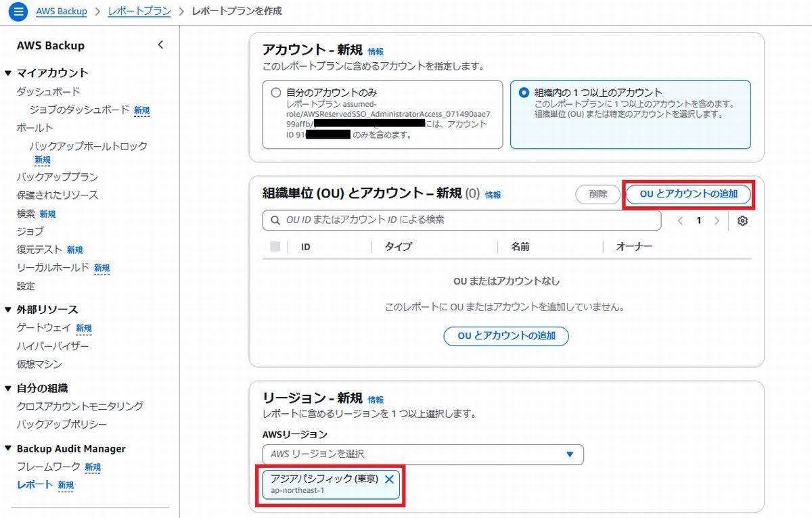Open ダッシュボード in the sidebar
Viewport: 812px width, 518px height.
48,91
